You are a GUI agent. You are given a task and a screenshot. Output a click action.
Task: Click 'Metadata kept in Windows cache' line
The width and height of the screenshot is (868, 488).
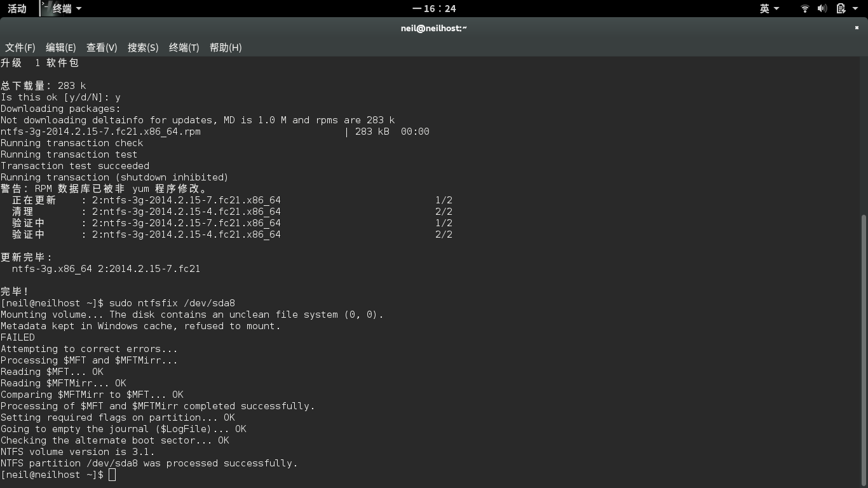coord(140,326)
